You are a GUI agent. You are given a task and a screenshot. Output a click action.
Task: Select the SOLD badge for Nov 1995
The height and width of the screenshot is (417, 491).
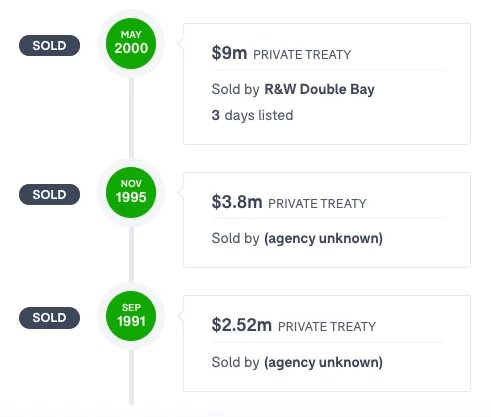pos(49,194)
